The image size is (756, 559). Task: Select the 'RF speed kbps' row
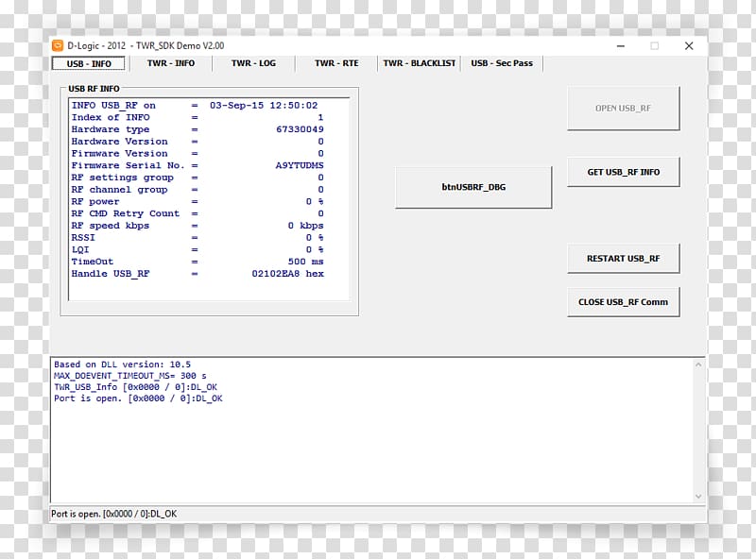click(198, 226)
